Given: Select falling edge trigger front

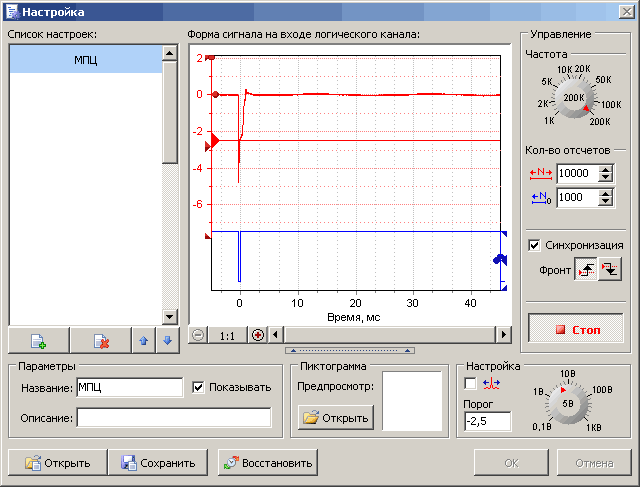Looking at the screenshot, I should [x=609, y=269].
